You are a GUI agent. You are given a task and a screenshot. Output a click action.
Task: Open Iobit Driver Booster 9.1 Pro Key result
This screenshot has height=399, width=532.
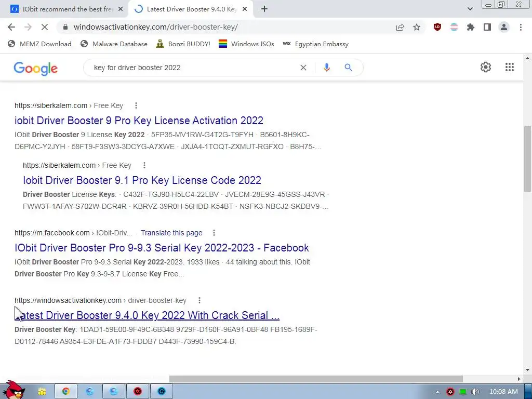[x=142, y=180]
